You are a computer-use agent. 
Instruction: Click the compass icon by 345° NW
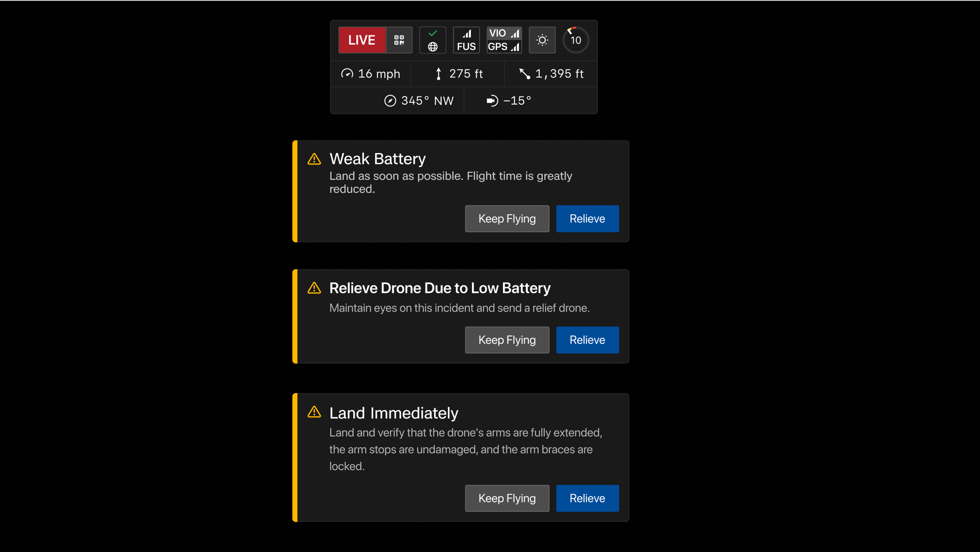pos(390,101)
